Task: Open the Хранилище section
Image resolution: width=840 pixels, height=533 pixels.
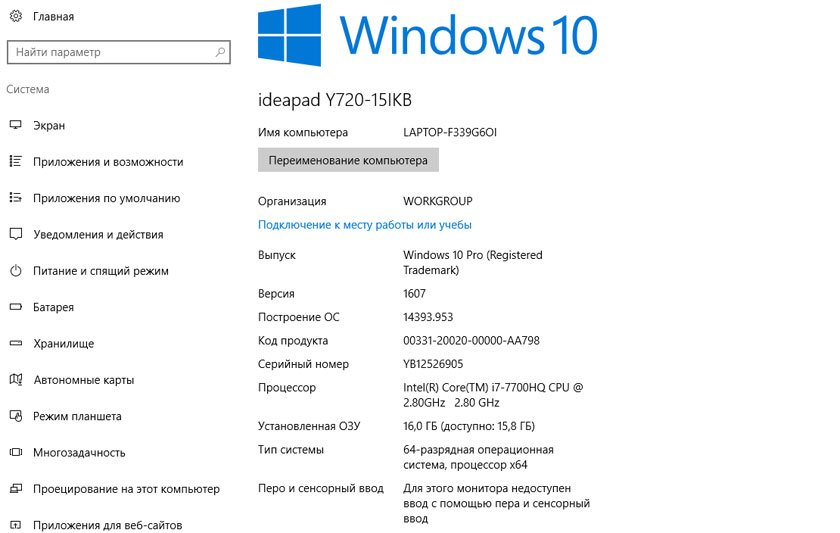Action: click(x=64, y=344)
